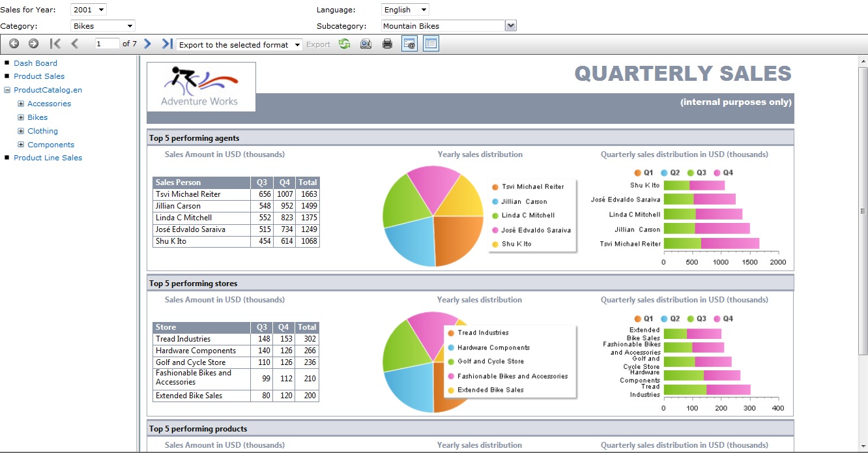Viewport: 868px width, 453px height.
Task: Open the Product Line Sales link
Action: coord(48,158)
